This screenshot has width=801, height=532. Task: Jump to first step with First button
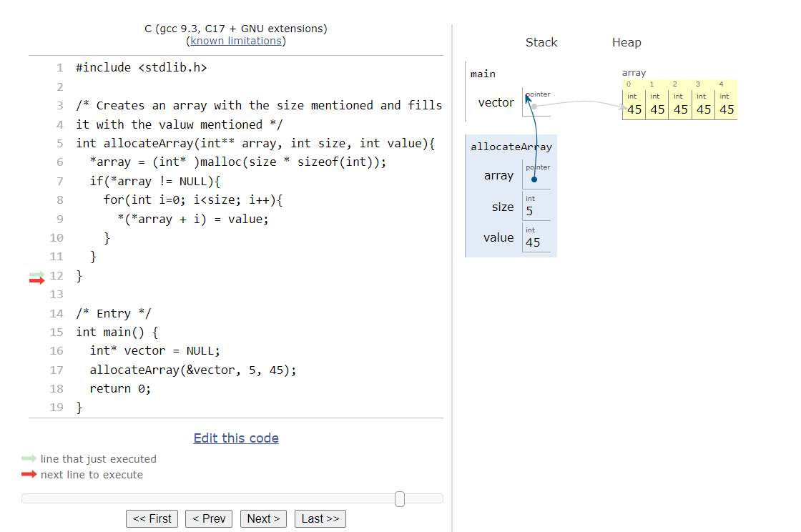(152, 518)
